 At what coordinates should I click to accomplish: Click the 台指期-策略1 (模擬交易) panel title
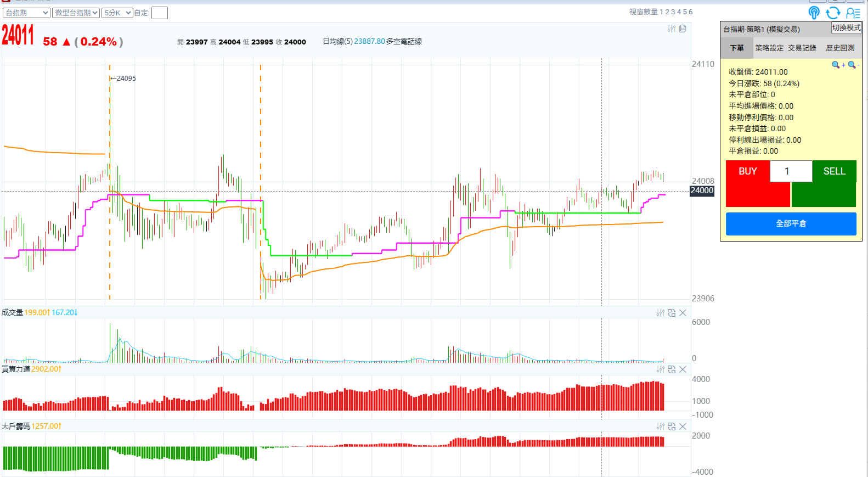click(762, 30)
